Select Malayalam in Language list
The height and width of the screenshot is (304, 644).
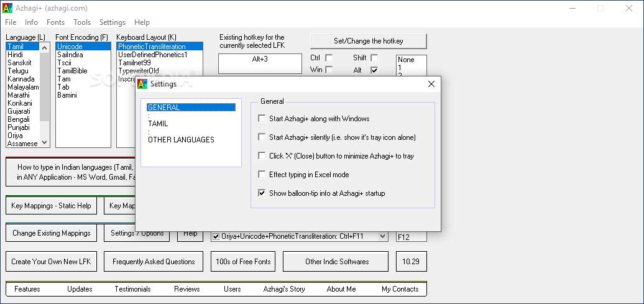click(23, 87)
